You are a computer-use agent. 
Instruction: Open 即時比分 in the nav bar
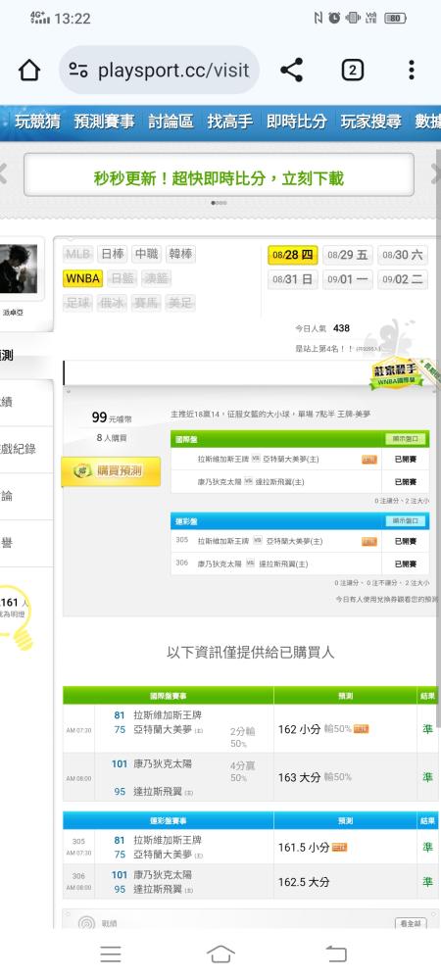[297, 122]
